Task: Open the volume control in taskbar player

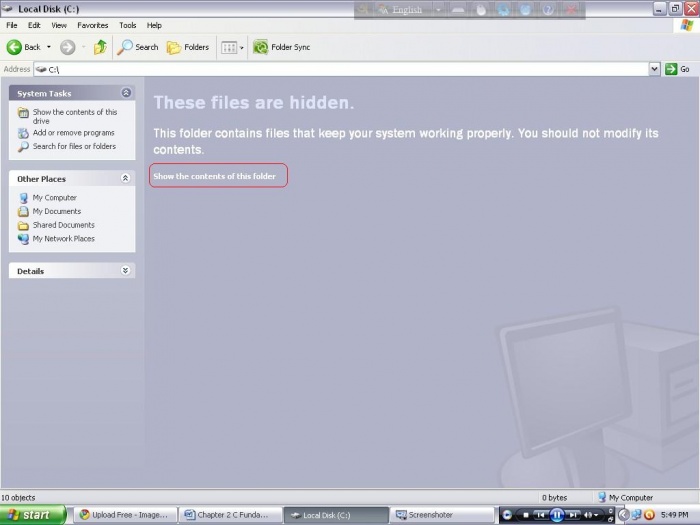Action: pyautogui.click(x=590, y=515)
